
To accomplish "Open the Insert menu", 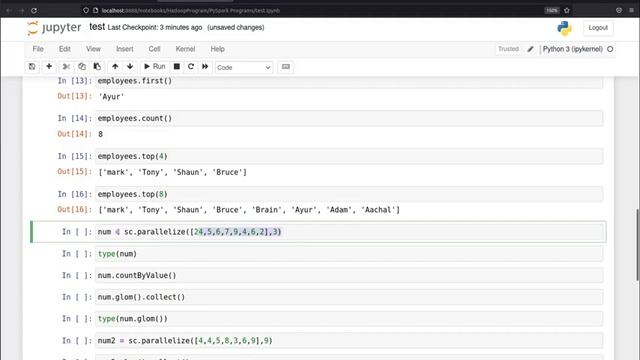I will pos(124,49).
